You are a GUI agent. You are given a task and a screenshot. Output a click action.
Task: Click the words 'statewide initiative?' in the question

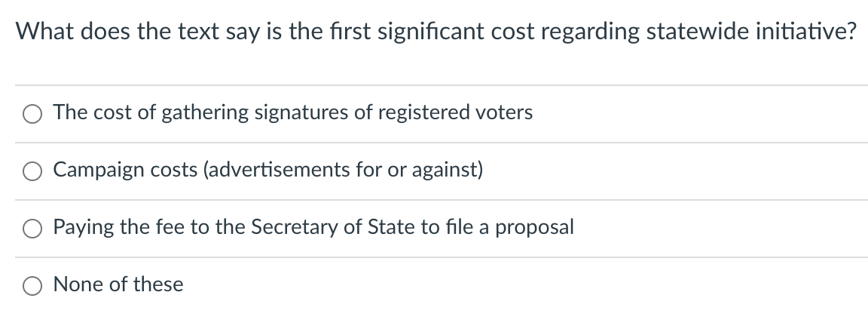tap(752, 31)
